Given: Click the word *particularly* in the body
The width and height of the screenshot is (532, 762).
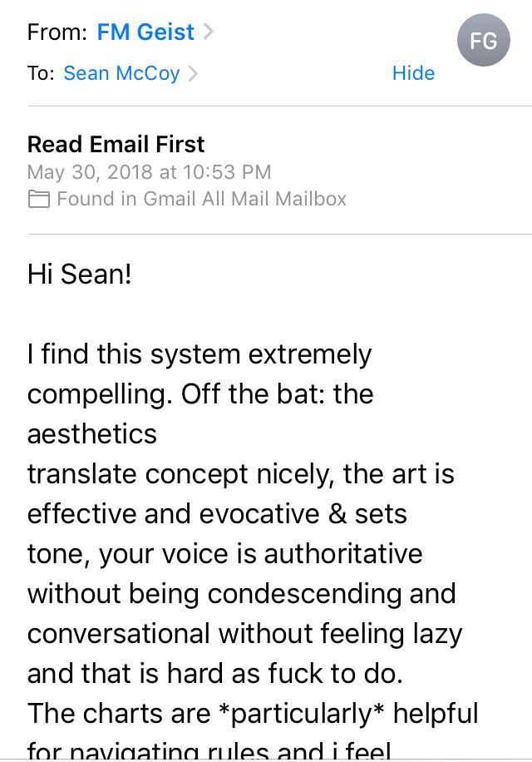Looking at the screenshot, I should 302,714.
